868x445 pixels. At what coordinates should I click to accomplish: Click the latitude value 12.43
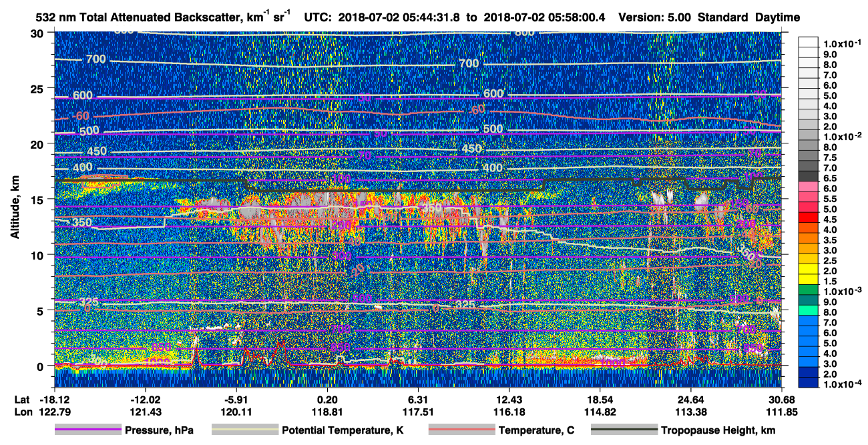pos(509,399)
